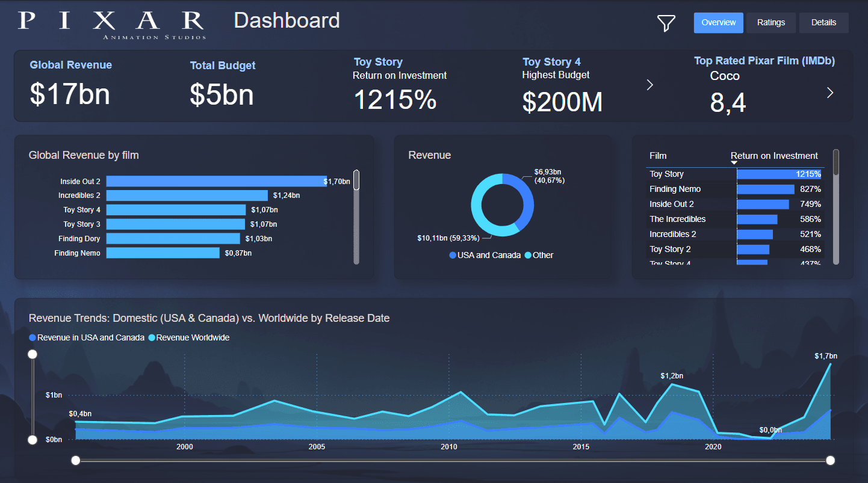Select the "USA and Canada" donut legend dot
This screenshot has height=483, width=868.
(453, 255)
